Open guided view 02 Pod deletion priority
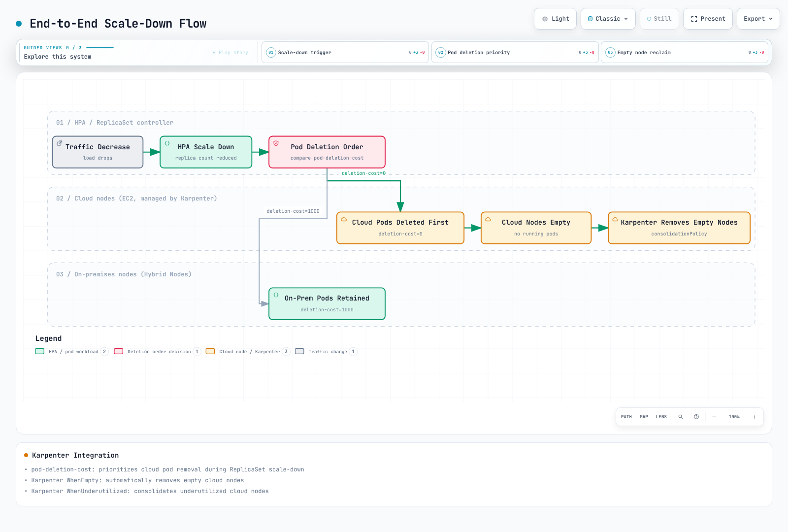Image resolution: width=788 pixels, height=532 pixels. coord(515,52)
